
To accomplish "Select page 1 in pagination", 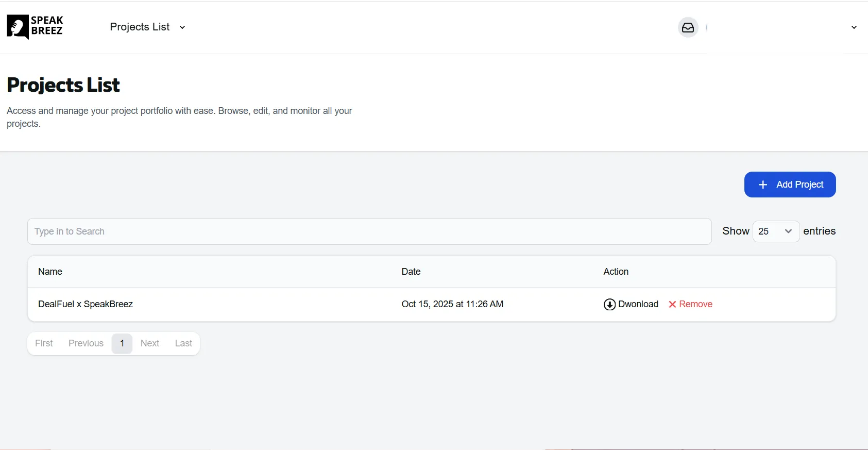I will point(122,343).
